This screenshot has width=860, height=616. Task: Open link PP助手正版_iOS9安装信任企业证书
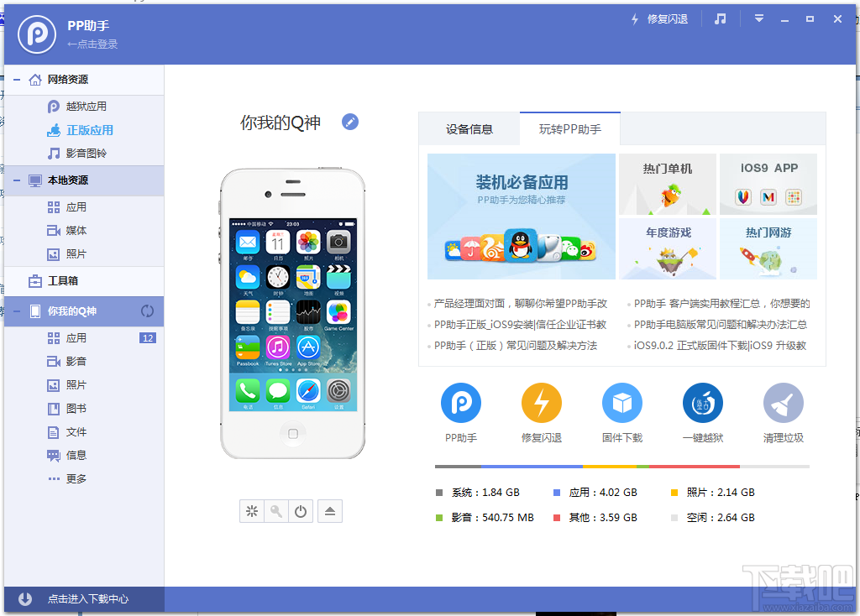pyautogui.click(x=521, y=325)
